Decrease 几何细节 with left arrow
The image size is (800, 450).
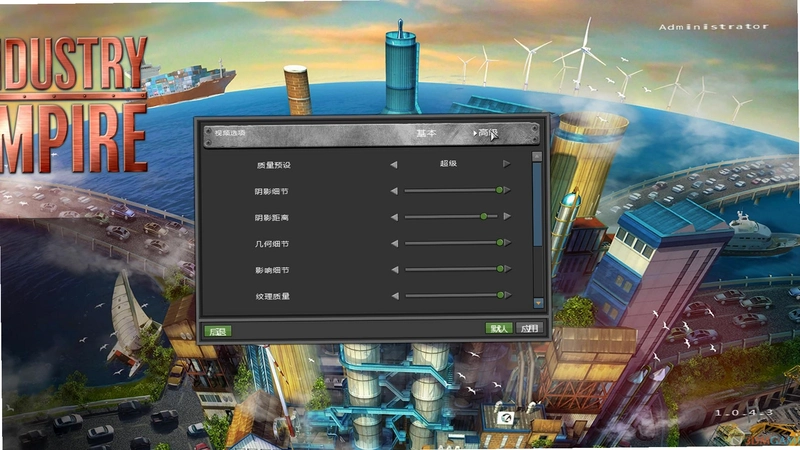[394, 243]
